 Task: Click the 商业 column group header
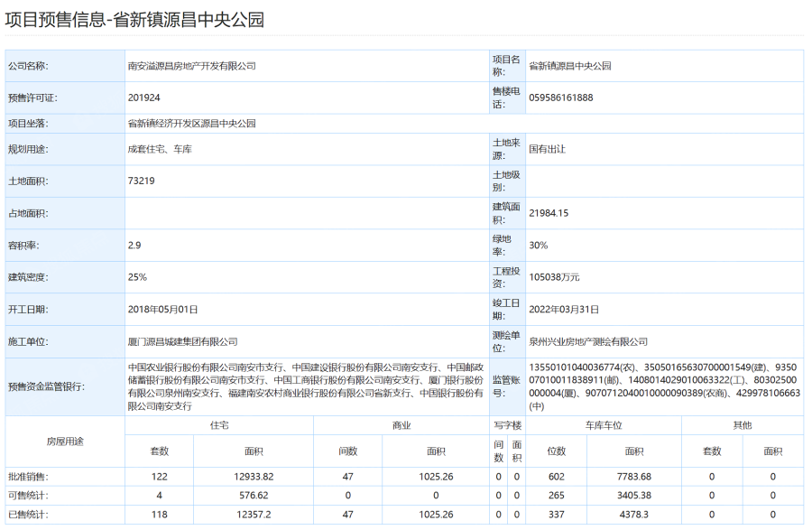click(x=401, y=425)
